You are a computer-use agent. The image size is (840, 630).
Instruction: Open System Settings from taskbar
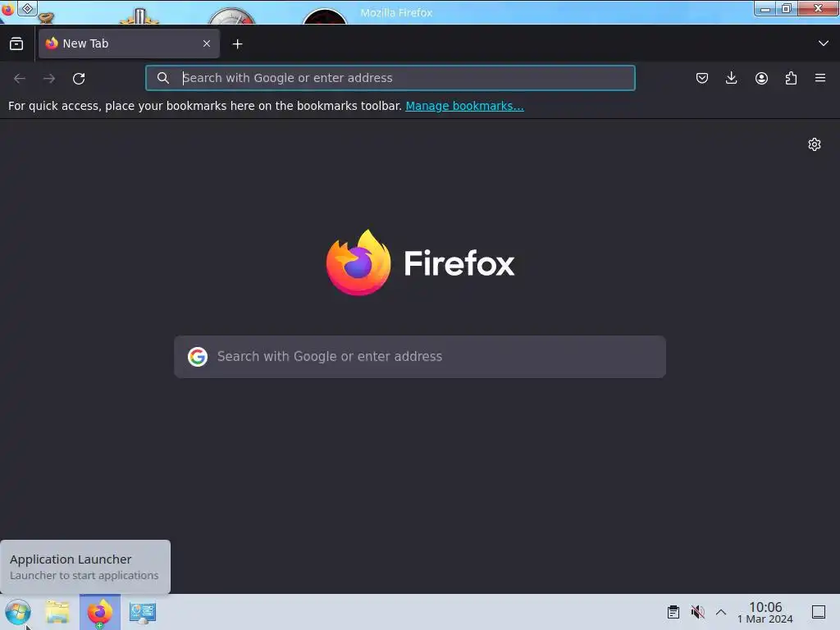pos(143,612)
